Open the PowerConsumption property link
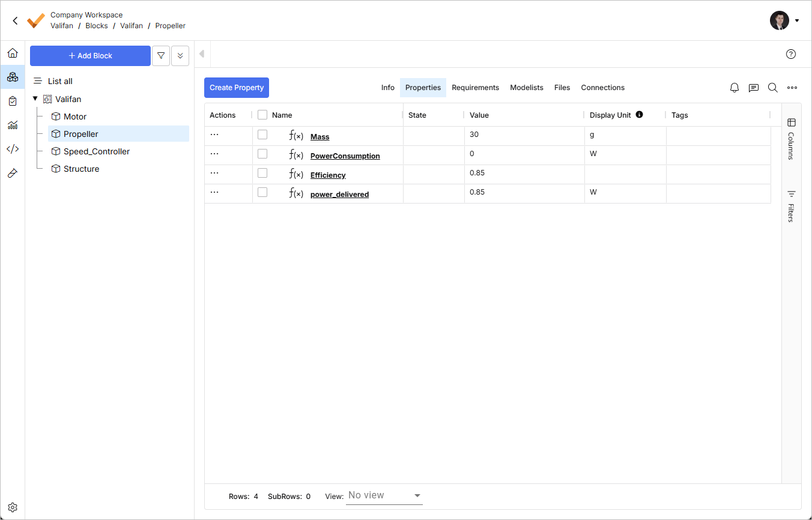 tap(345, 156)
